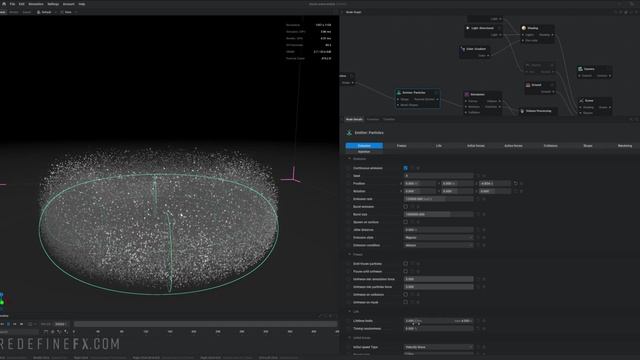Click the Jitter distance slider
The height and width of the screenshot is (360, 640).
click(x=439, y=230)
